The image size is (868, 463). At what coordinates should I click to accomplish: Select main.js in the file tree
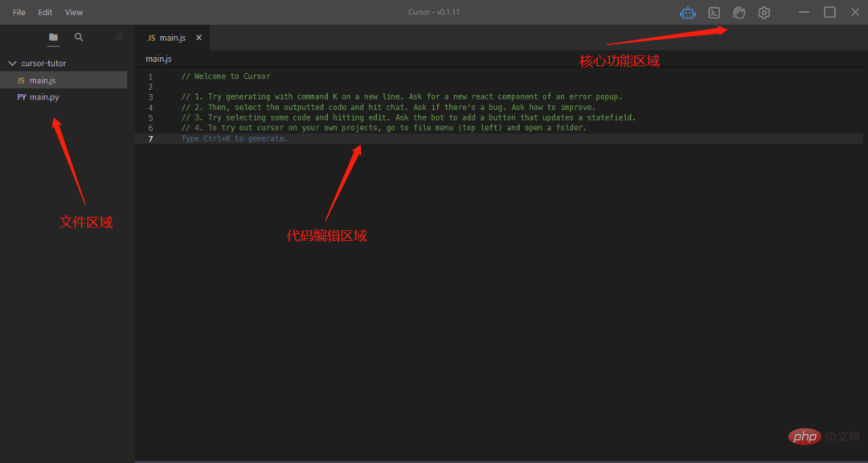point(63,80)
